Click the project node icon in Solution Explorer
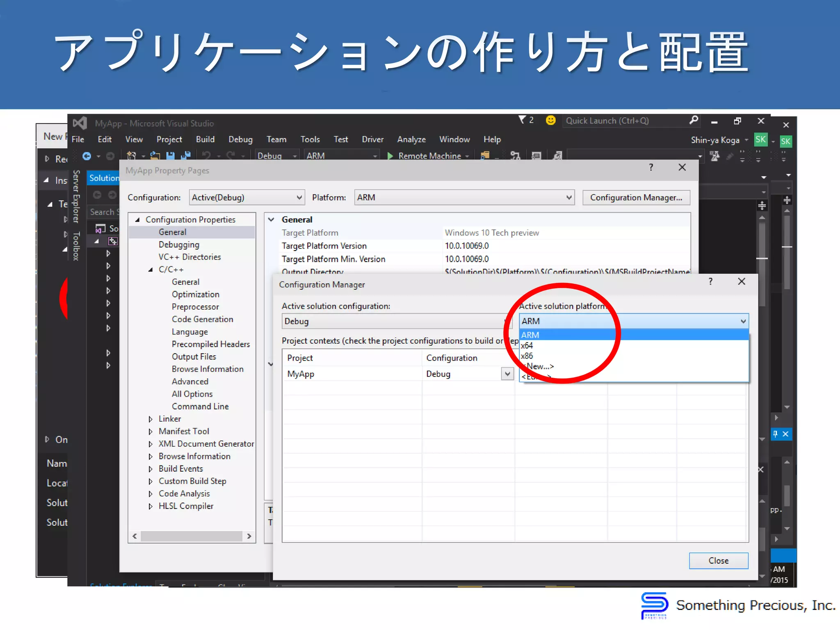 click(x=113, y=241)
